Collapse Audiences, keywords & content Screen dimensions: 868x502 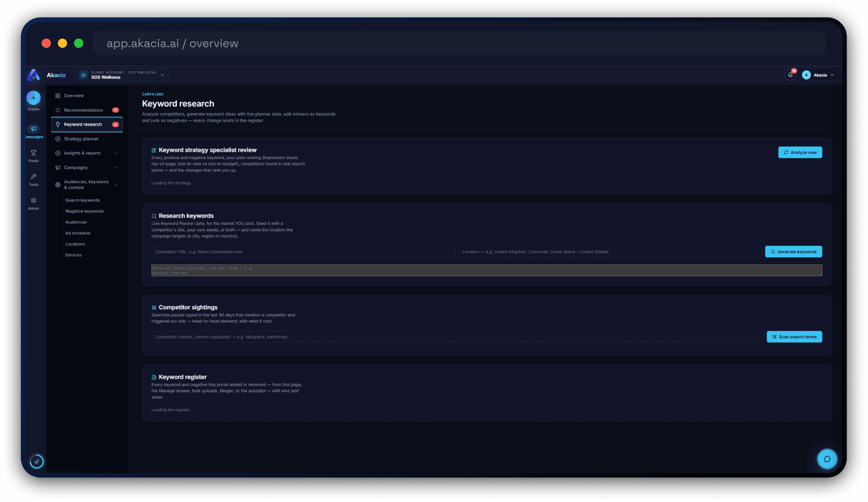click(x=87, y=184)
